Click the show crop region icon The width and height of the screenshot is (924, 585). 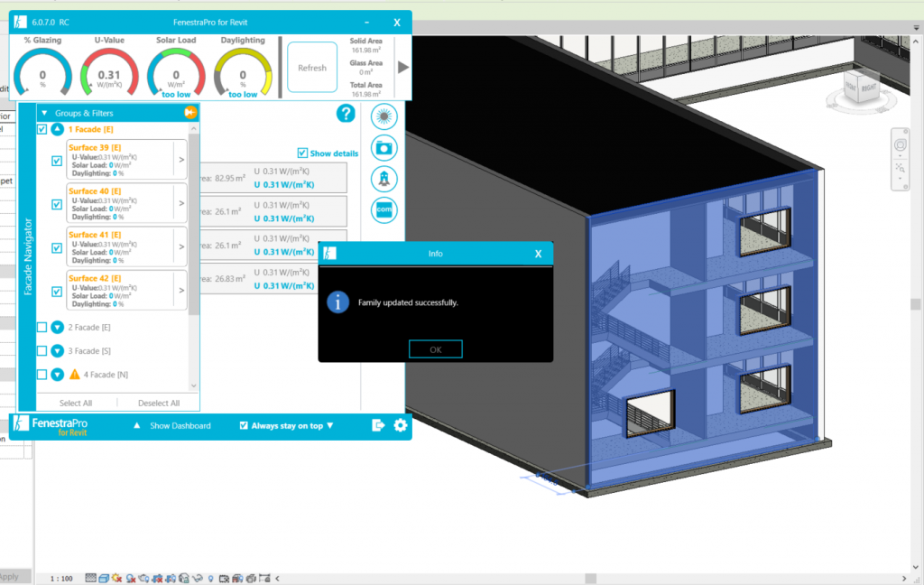pyautogui.click(x=171, y=579)
